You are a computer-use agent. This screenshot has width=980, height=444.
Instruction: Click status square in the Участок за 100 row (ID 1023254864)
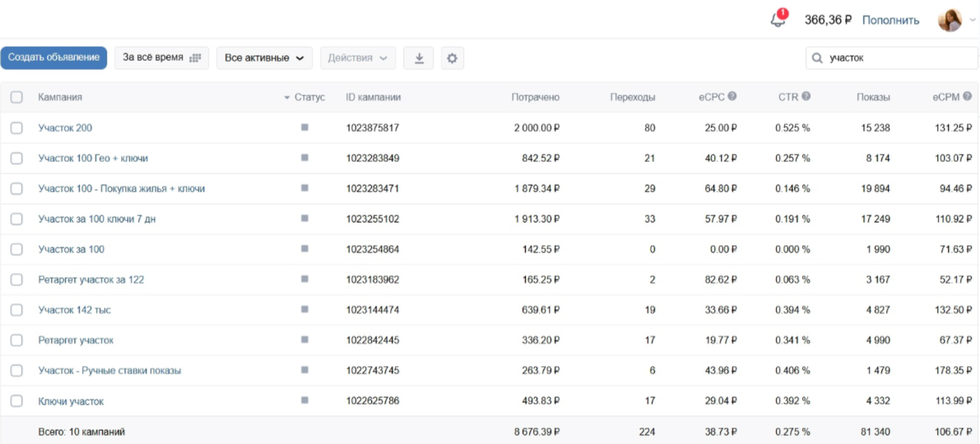[304, 248]
